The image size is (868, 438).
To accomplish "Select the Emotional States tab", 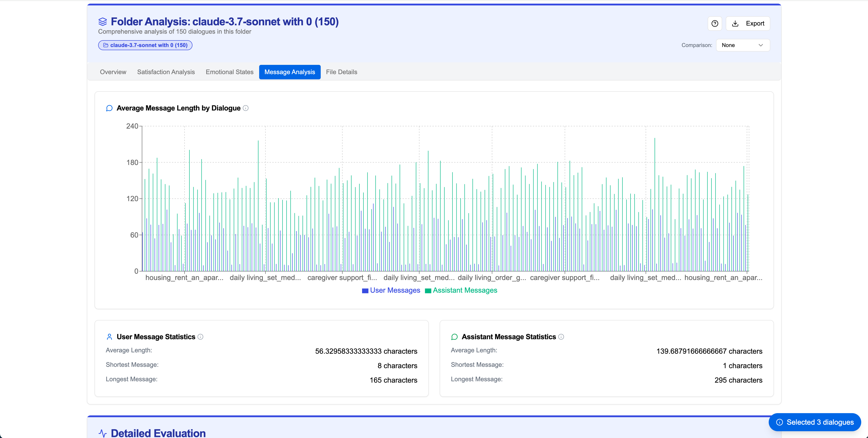I will pos(230,72).
